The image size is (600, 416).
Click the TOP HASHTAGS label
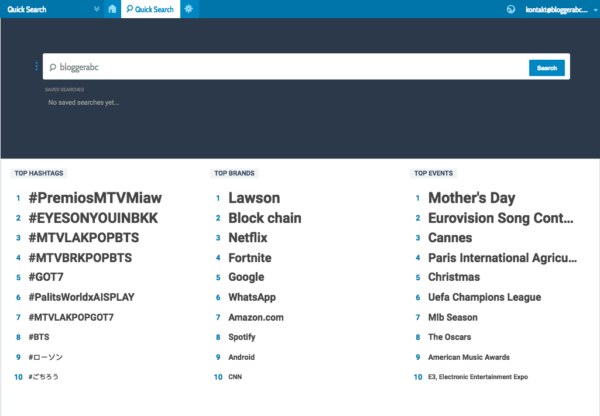pos(39,173)
